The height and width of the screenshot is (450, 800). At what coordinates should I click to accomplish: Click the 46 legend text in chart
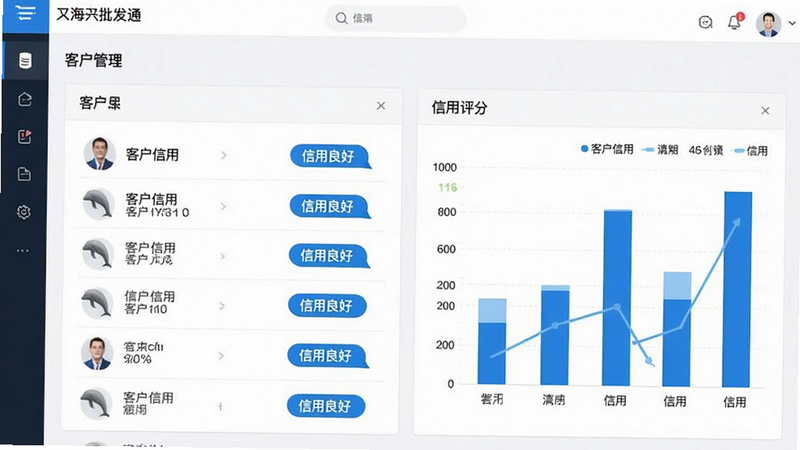(706, 150)
